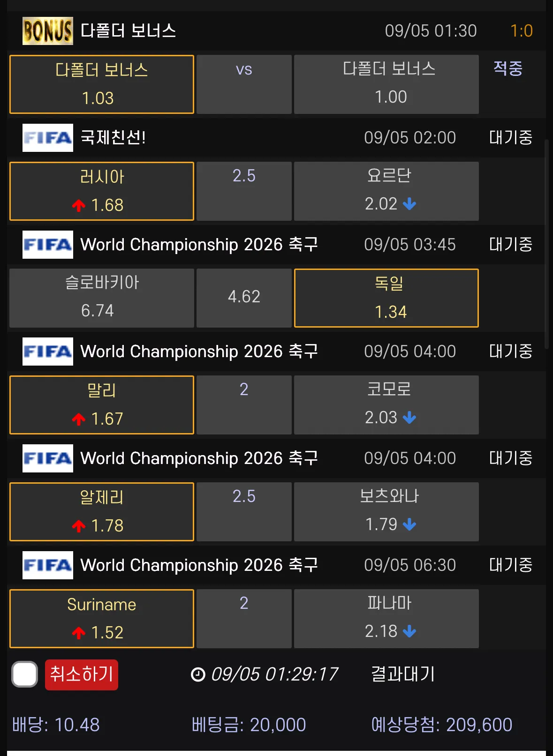The image size is (553, 756).
Task: Click the 다폴더 보너스 1.03 selection
Action: click(102, 84)
